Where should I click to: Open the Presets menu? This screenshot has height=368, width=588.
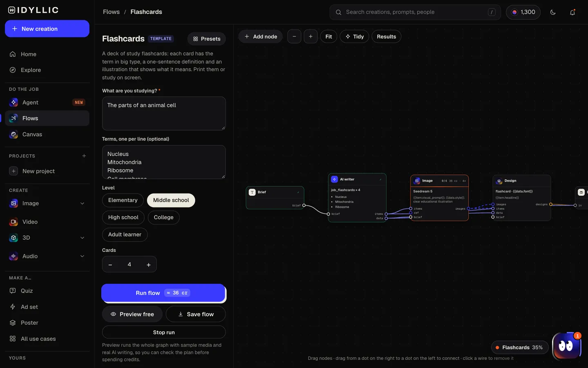207,39
